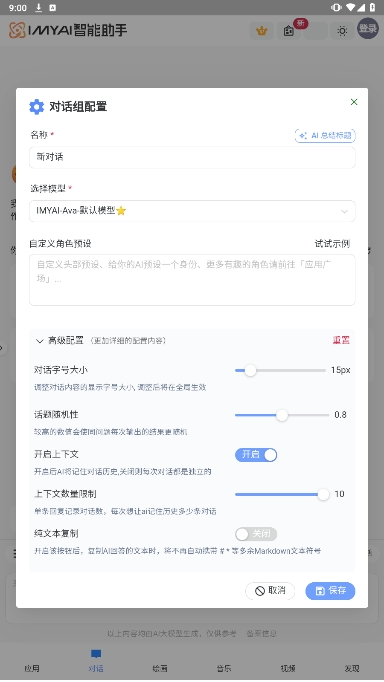Click the 对话字号大小 slider track
This screenshot has width=384, height=682.
[x=280, y=371]
